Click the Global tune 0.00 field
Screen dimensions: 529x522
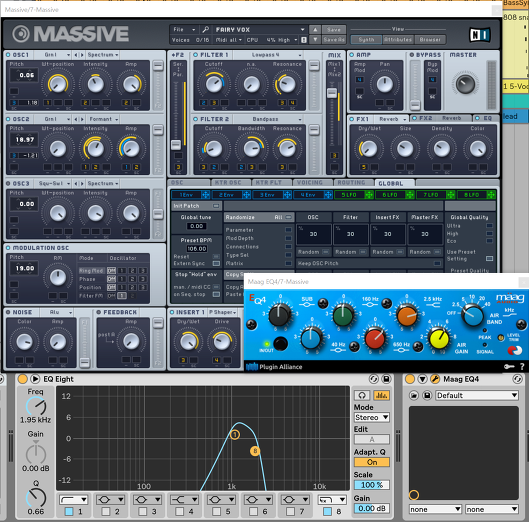pos(197,226)
